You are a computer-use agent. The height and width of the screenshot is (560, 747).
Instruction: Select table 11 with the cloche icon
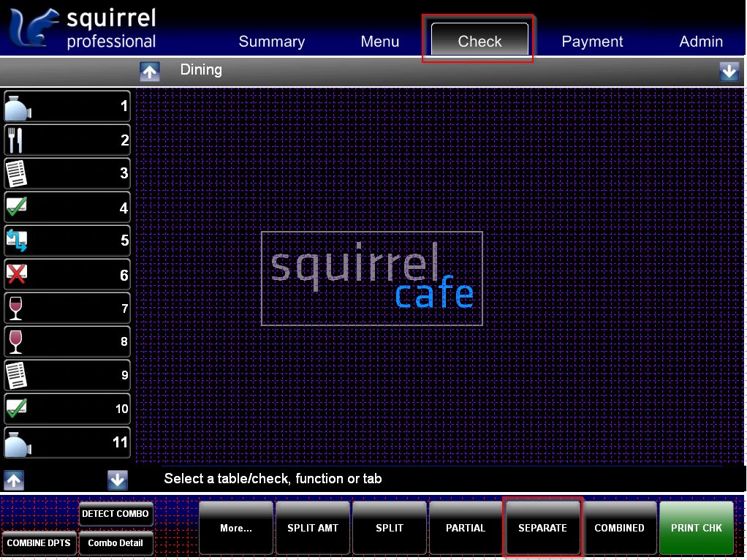[x=67, y=442]
